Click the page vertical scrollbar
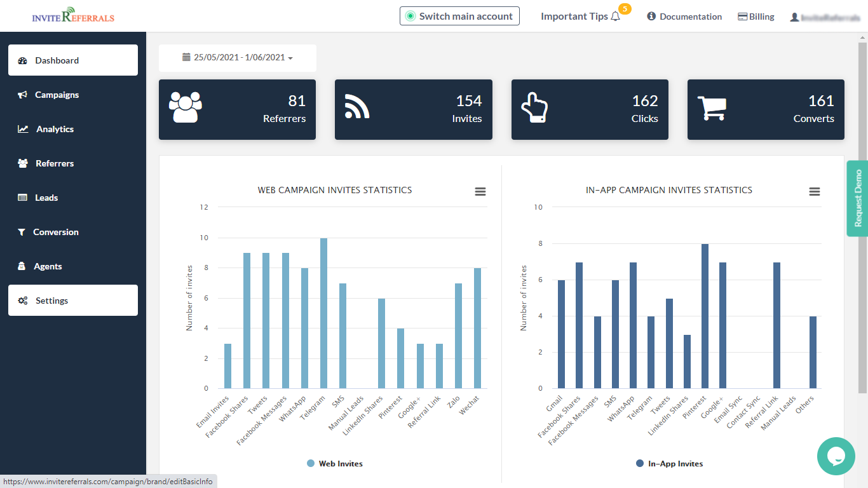868x488 pixels. (x=862, y=216)
